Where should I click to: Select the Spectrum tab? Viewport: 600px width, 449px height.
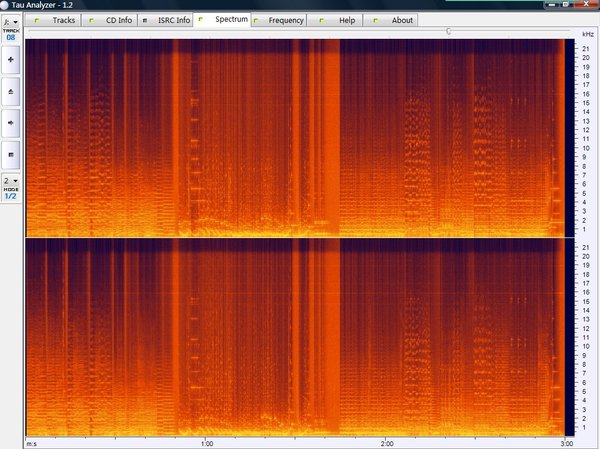click(x=222, y=20)
